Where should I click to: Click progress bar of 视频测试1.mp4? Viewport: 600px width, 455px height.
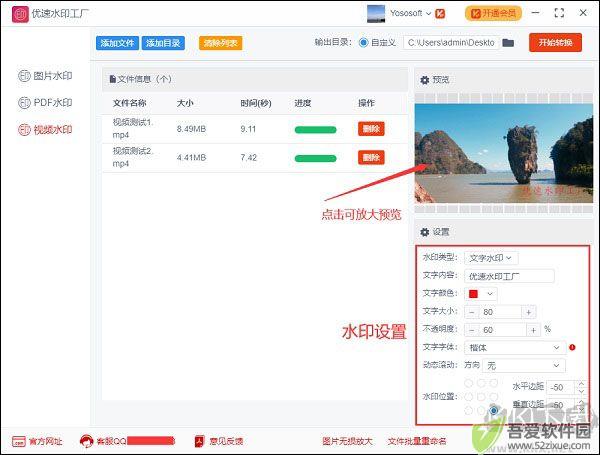315,130
